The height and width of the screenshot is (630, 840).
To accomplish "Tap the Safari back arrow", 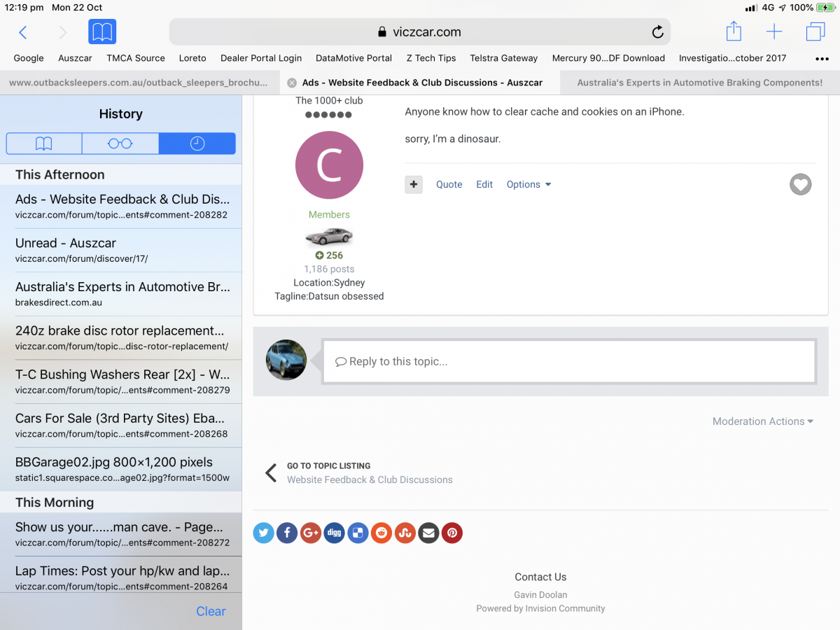I will 23,32.
